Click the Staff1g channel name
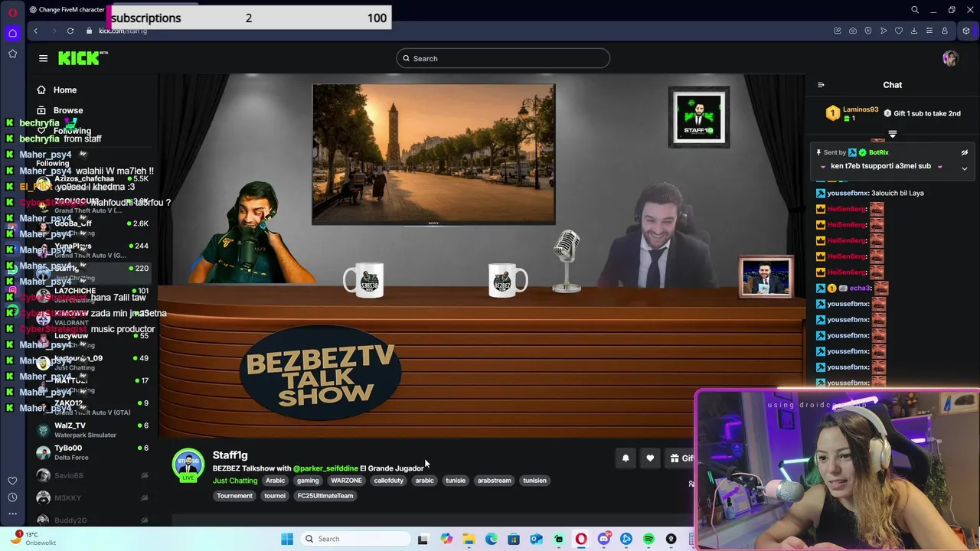The height and width of the screenshot is (551, 980). (x=230, y=455)
